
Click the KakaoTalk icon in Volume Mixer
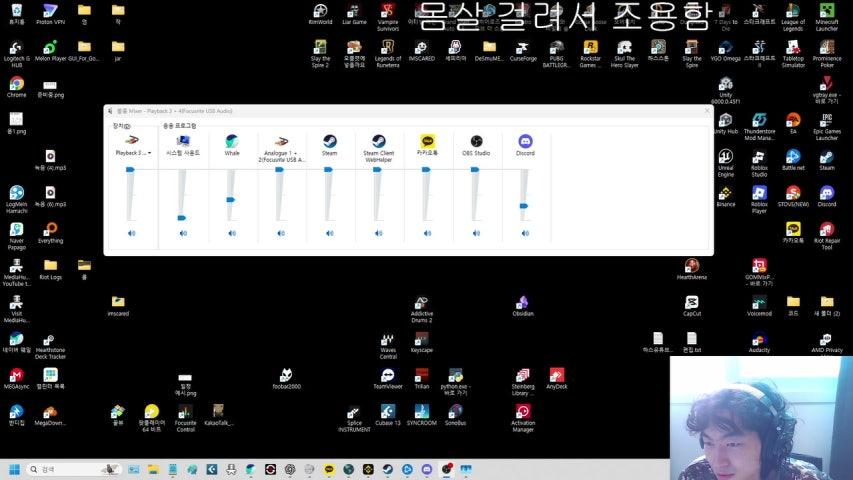tap(428, 141)
